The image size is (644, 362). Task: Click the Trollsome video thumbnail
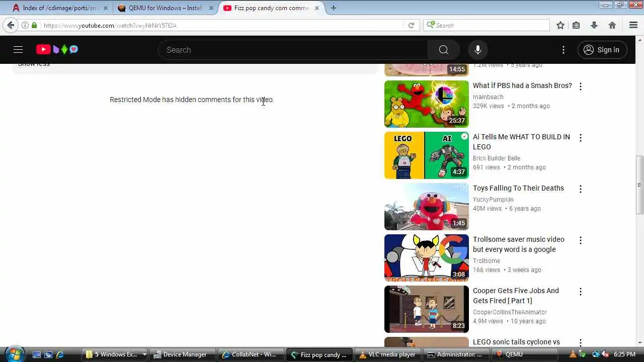[x=427, y=258]
